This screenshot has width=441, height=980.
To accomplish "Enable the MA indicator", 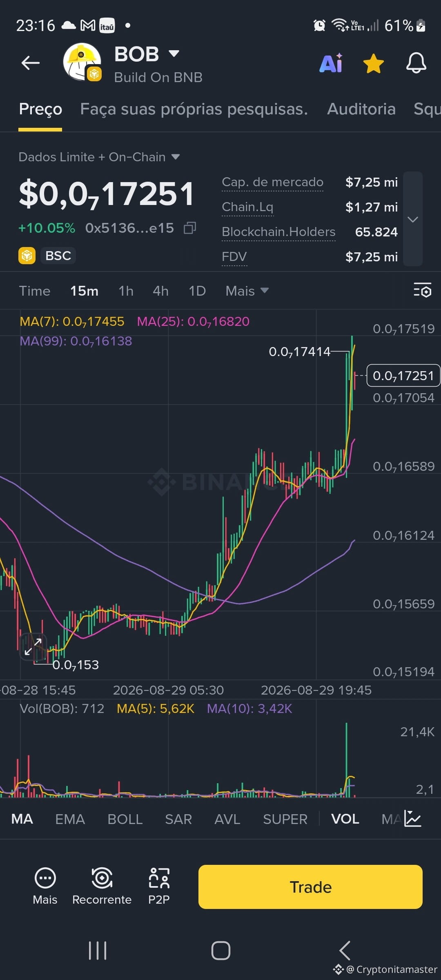I will point(22,819).
